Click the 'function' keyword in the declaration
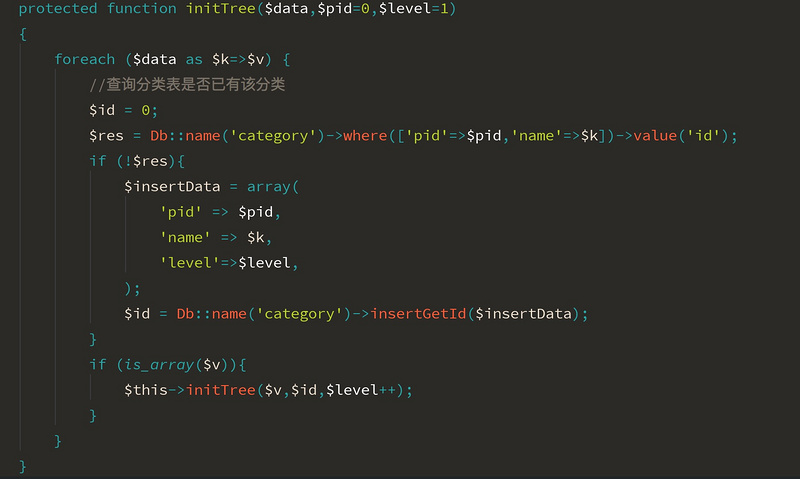 pos(141,9)
